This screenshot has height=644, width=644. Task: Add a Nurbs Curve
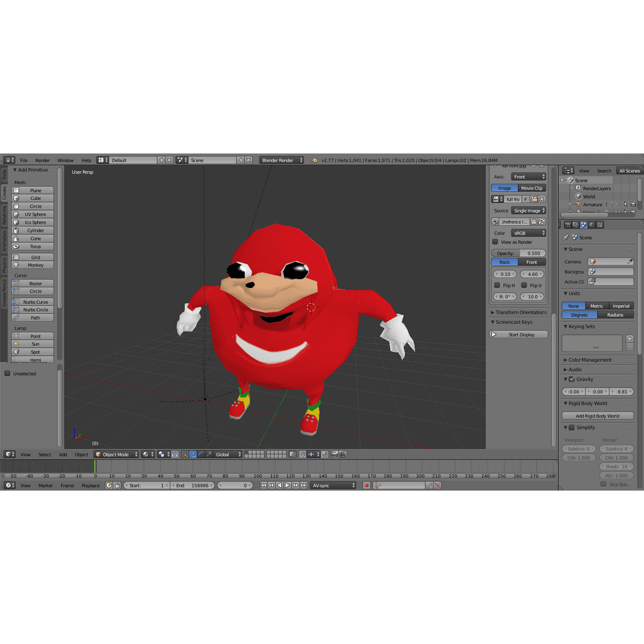point(33,302)
